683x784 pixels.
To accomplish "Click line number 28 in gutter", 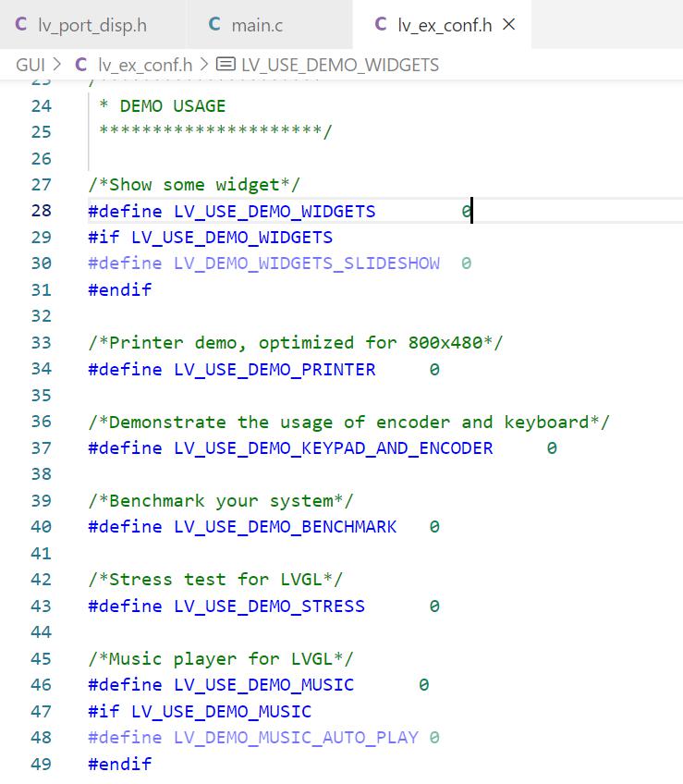I will [x=41, y=211].
